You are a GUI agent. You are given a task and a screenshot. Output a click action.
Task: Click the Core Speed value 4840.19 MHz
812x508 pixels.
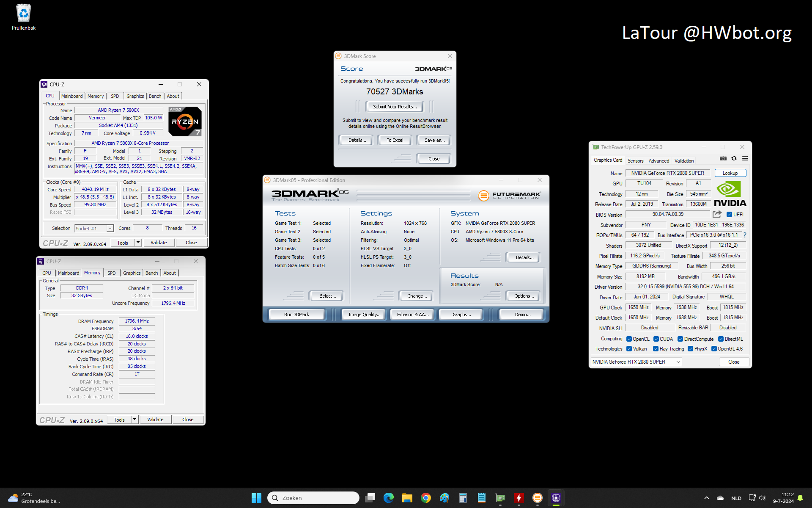pyautogui.click(x=95, y=190)
